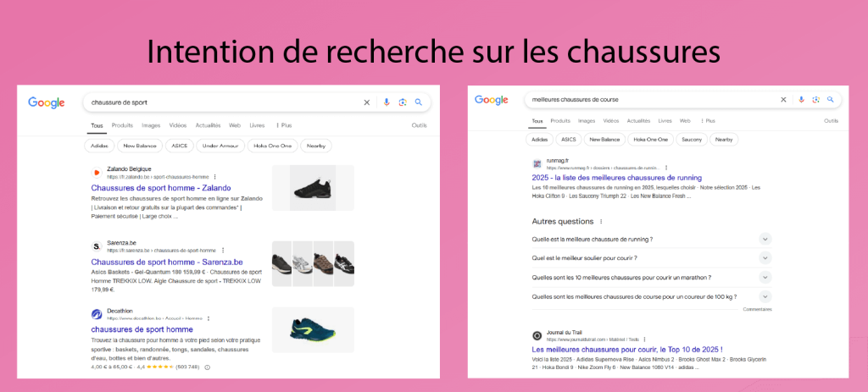Open Google Lens image search, left window

pyautogui.click(x=403, y=102)
